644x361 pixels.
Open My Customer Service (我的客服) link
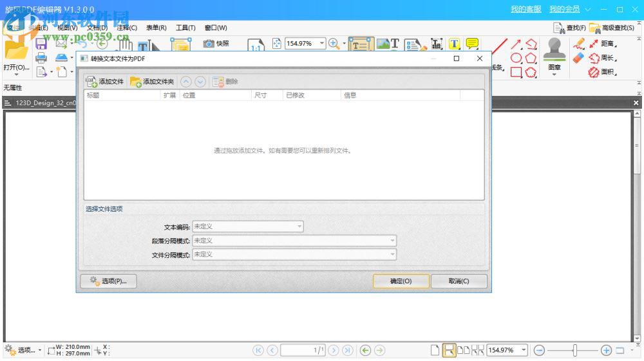point(526,9)
